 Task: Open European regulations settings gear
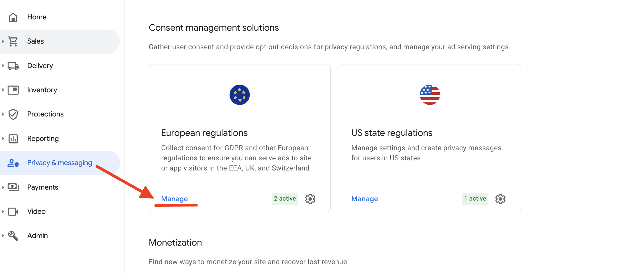tap(310, 199)
